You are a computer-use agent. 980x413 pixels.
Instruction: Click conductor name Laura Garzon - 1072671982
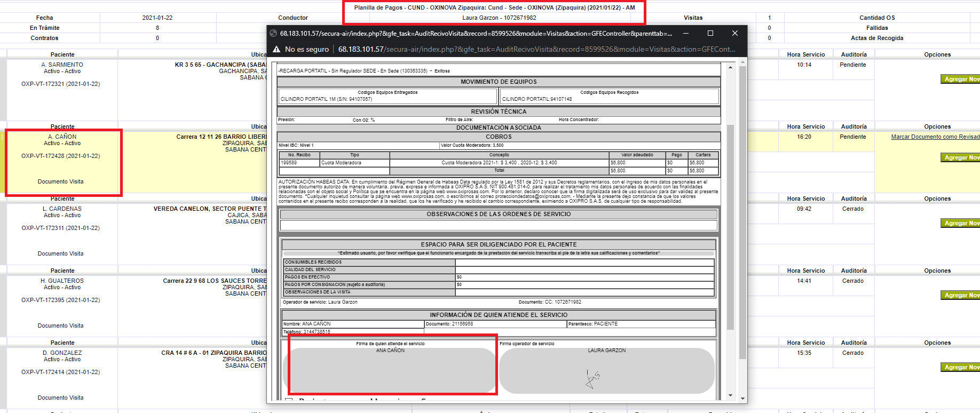click(x=499, y=18)
